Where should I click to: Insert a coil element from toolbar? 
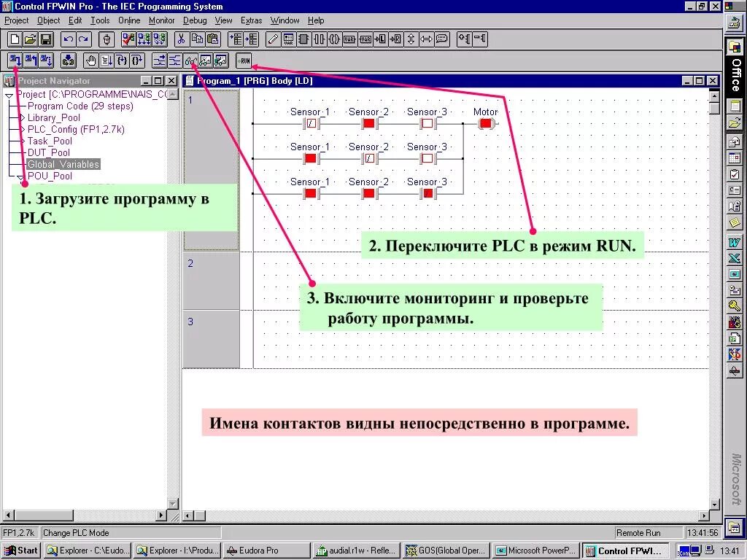pyautogui.click(x=334, y=39)
